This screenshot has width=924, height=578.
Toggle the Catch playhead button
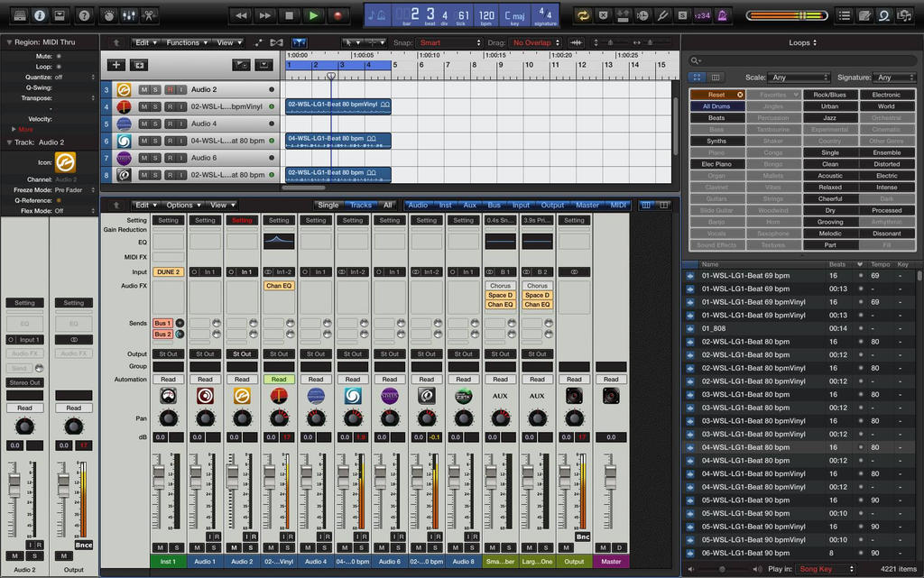300,42
